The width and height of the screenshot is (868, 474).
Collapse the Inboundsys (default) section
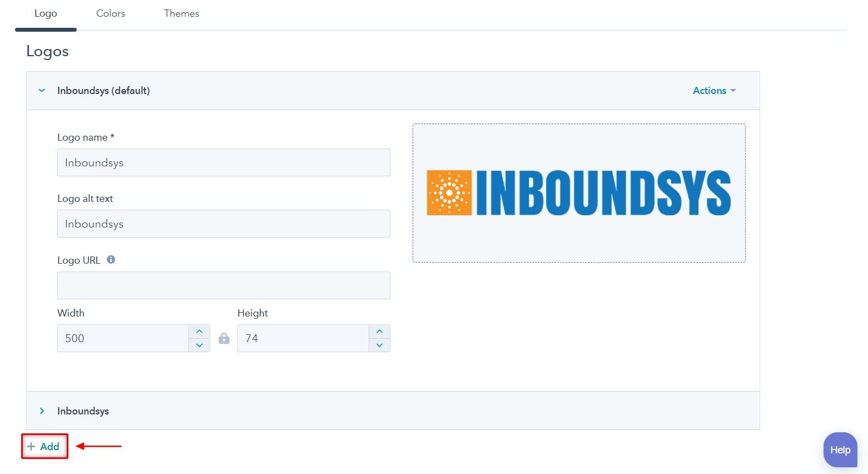coord(42,91)
